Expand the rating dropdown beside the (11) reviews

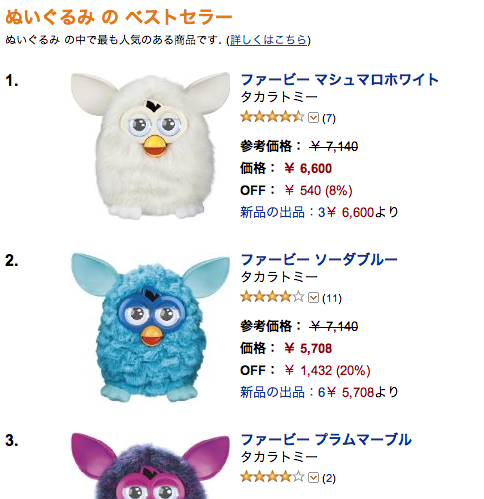(313, 297)
